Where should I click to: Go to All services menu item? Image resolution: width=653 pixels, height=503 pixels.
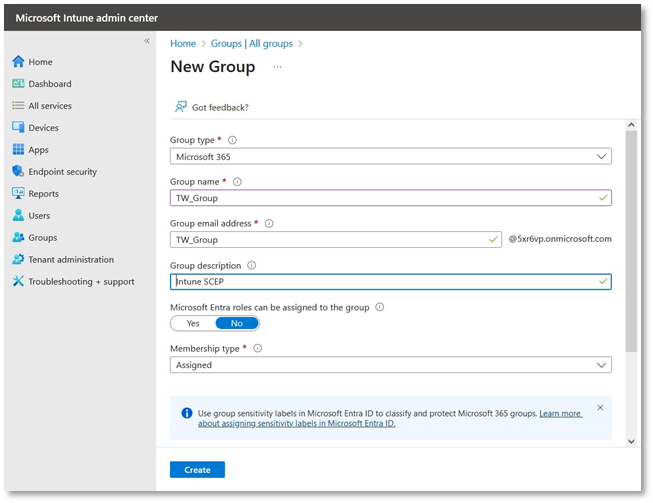point(50,106)
